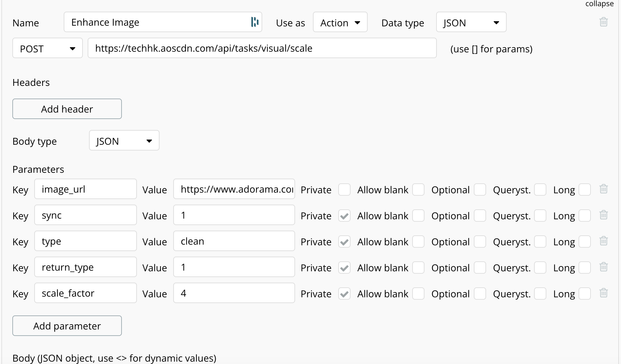Enable Allow blank for scale_factor
This screenshot has width=621, height=364.
pyautogui.click(x=418, y=294)
